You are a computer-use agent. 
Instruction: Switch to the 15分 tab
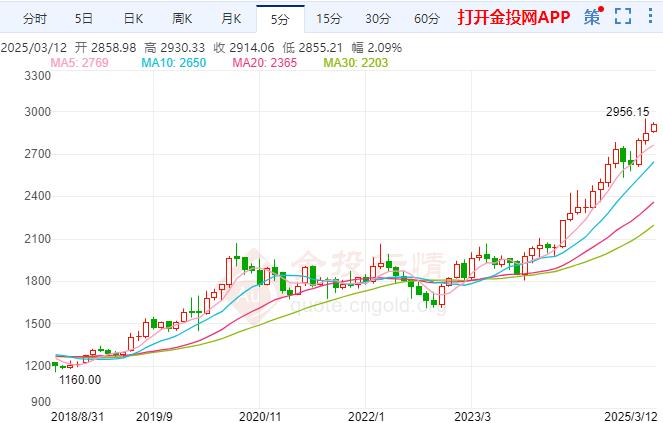(x=329, y=19)
